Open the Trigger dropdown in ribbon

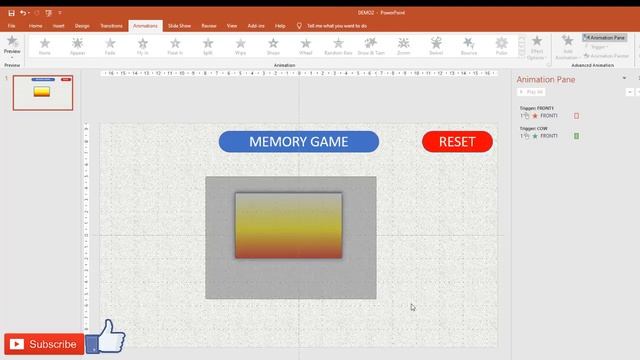(x=597, y=47)
